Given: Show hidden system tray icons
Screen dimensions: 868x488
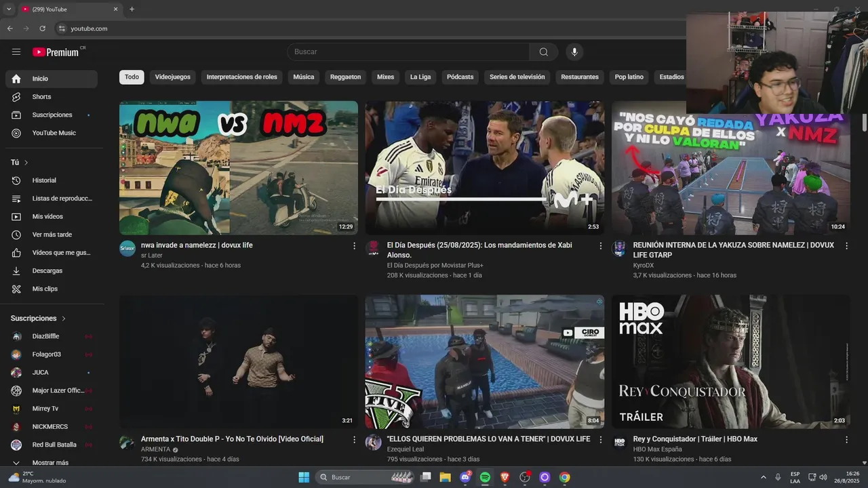Looking at the screenshot, I should (x=764, y=477).
